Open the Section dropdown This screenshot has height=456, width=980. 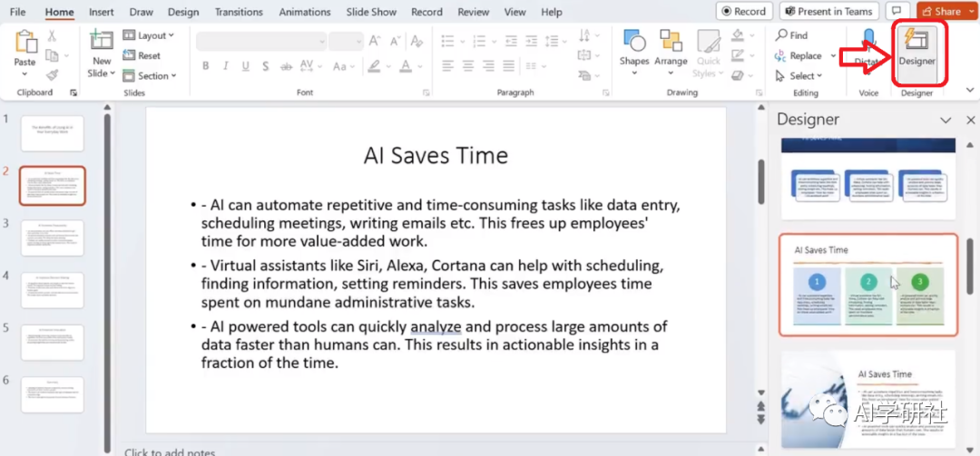tap(150, 75)
